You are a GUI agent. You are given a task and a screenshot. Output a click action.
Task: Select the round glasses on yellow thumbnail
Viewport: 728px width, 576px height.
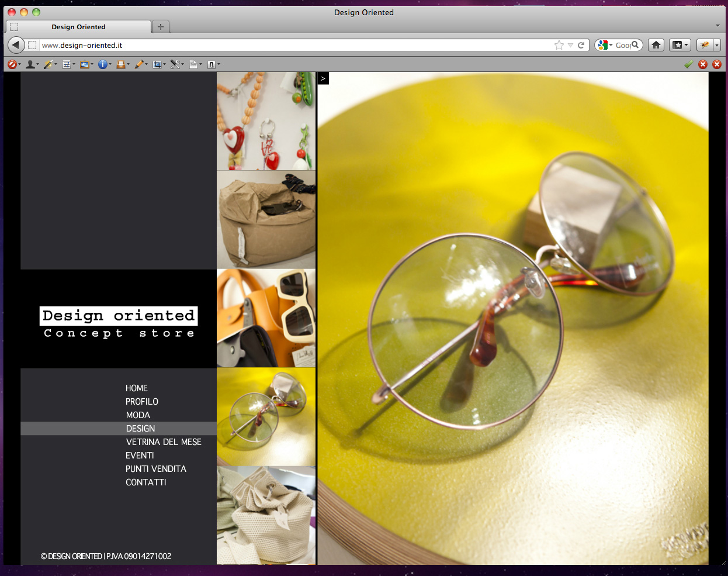266,417
